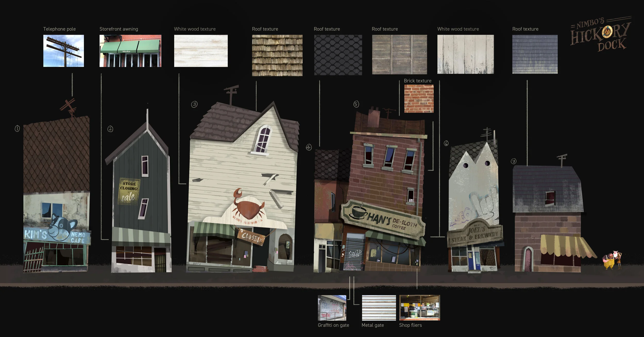Click the wooden shingle roof texture swatch
The height and width of the screenshot is (337, 644).
277,55
